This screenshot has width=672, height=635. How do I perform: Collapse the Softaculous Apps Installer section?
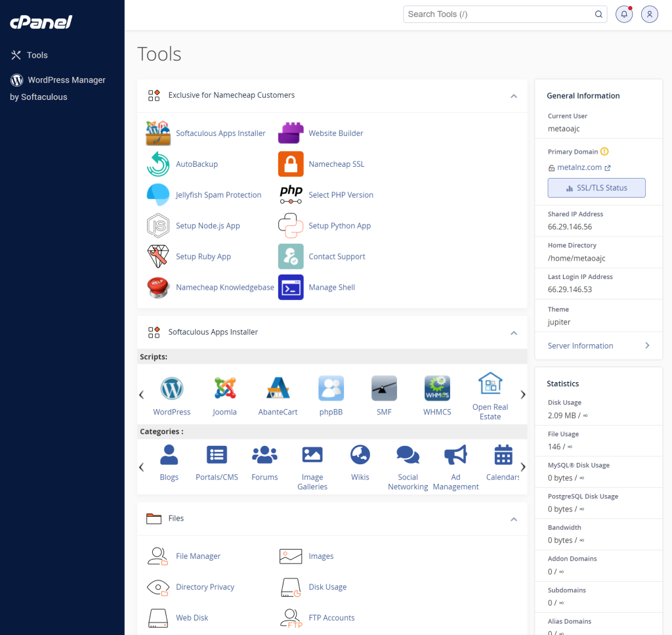pyautogui.click(x=514, y=333)
